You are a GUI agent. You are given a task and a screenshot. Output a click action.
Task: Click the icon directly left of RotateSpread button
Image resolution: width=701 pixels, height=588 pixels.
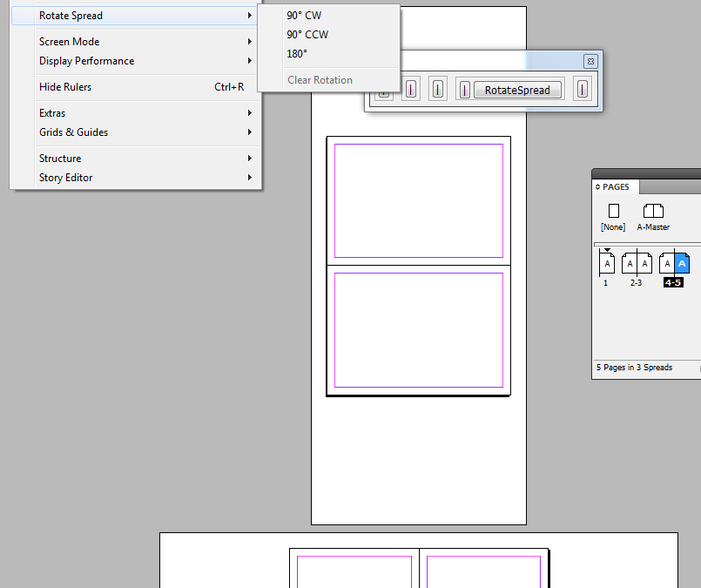[465, 89]
